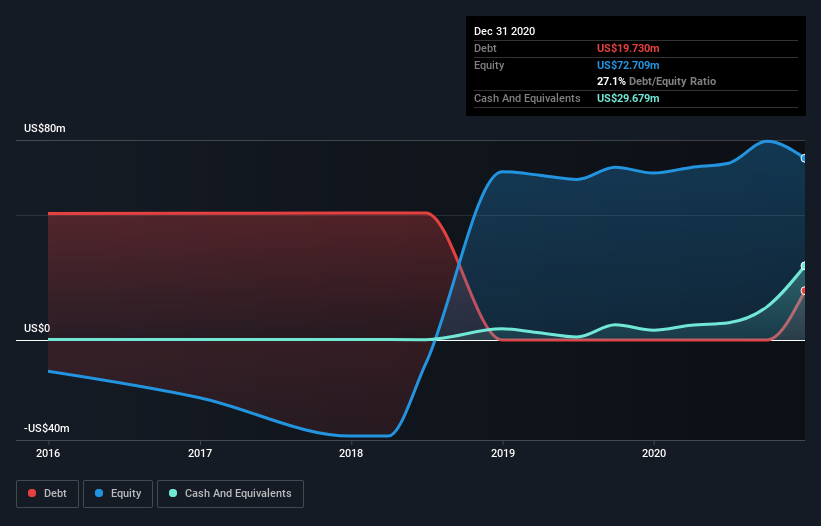
Task: Click the teal Cash And Equivalents legend dot
Action: point(173,493)
